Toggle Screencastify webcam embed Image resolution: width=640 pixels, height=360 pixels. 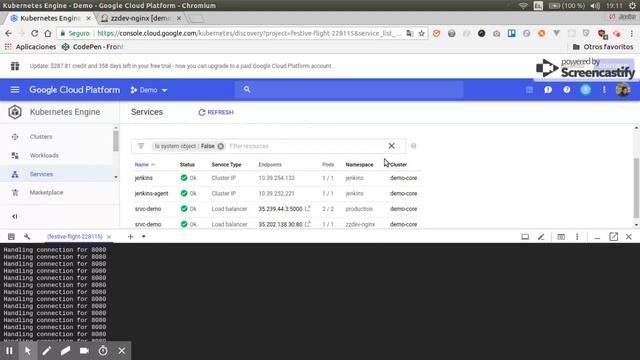(x=84, y=351)
